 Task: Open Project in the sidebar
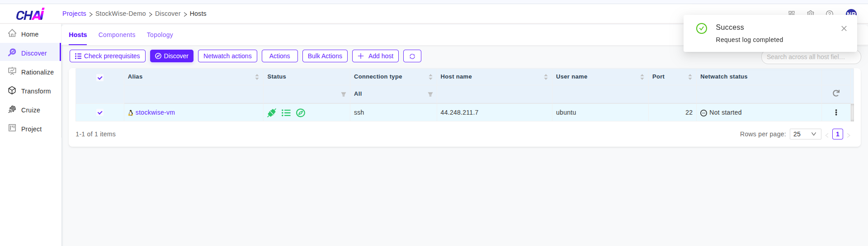pyautogui.click(x=30, y=129)
